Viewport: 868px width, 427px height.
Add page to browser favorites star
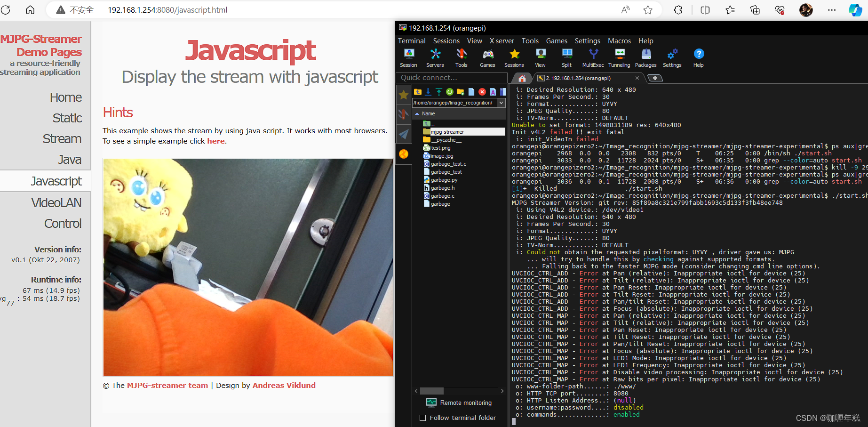(648, 10)
